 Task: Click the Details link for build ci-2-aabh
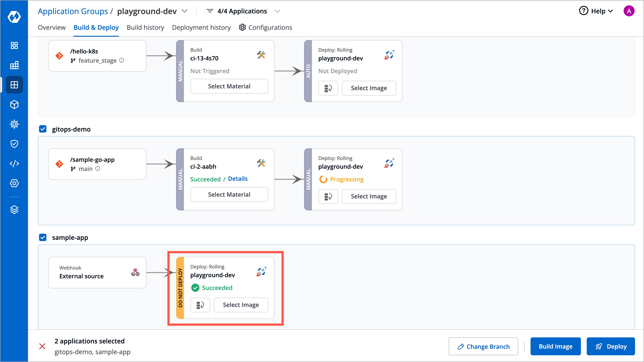(238, 179)
